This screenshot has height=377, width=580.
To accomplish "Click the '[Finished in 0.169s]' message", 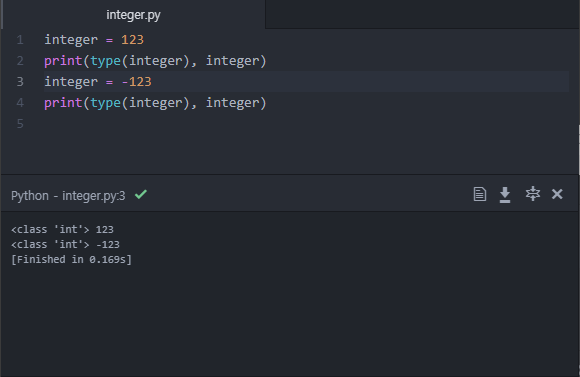I will (71, 259).
